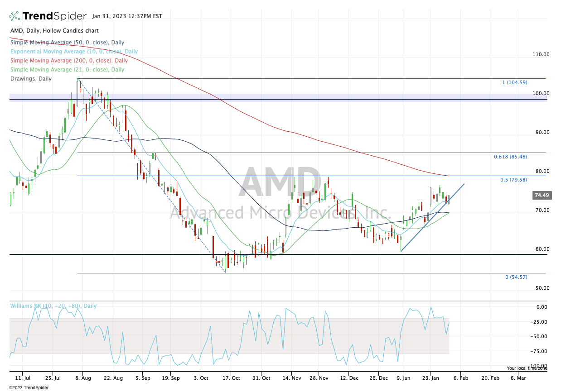Click the TrendSpider brand name text

coord(54,16)
